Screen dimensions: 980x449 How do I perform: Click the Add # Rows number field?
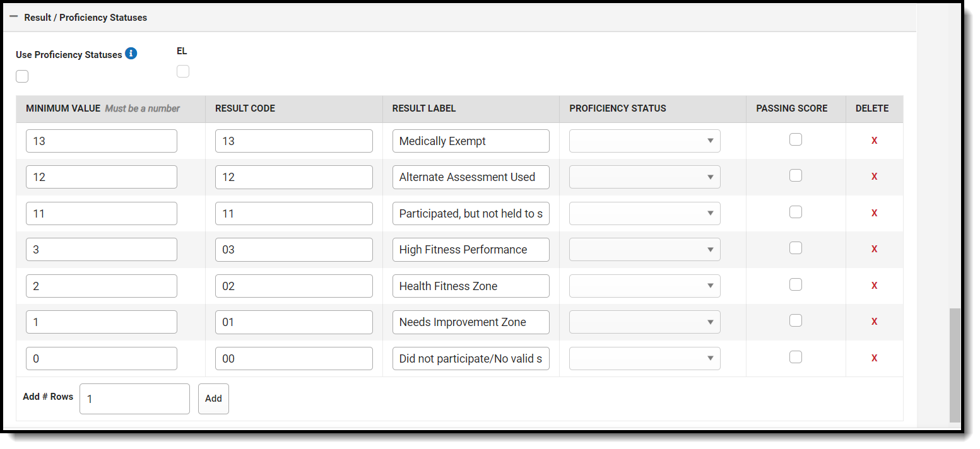134,399
